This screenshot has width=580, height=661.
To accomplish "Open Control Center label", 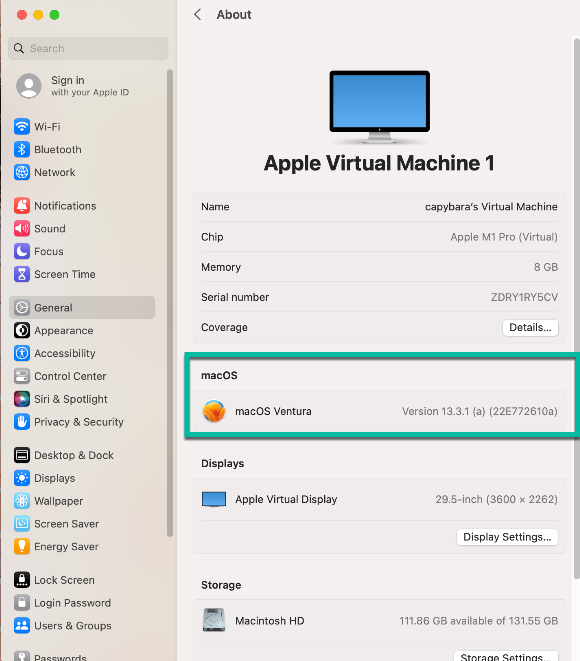I will click(x=70, y=376).
